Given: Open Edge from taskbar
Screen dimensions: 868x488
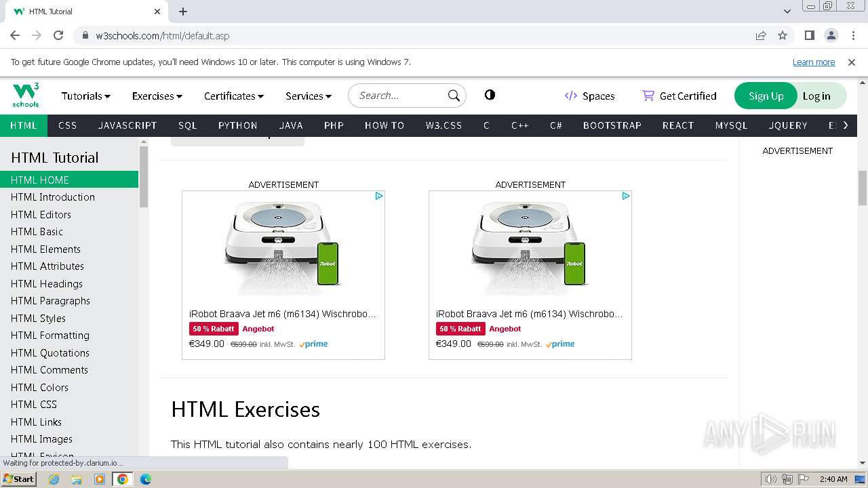Looking at the screenshot, I should click(146, 479).
